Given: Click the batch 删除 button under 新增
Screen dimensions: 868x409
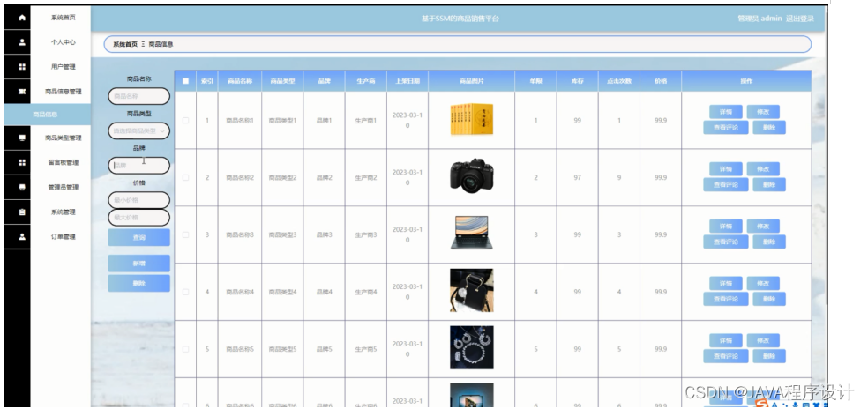Looking at the screenshot, I should (x=139, y=283).
